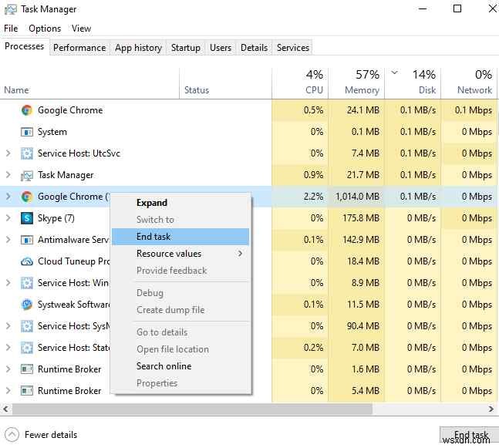This screenshot has width=499, height=448.
Task: Expand the second Runtime Broker group
Action: [x=8, y=390]
